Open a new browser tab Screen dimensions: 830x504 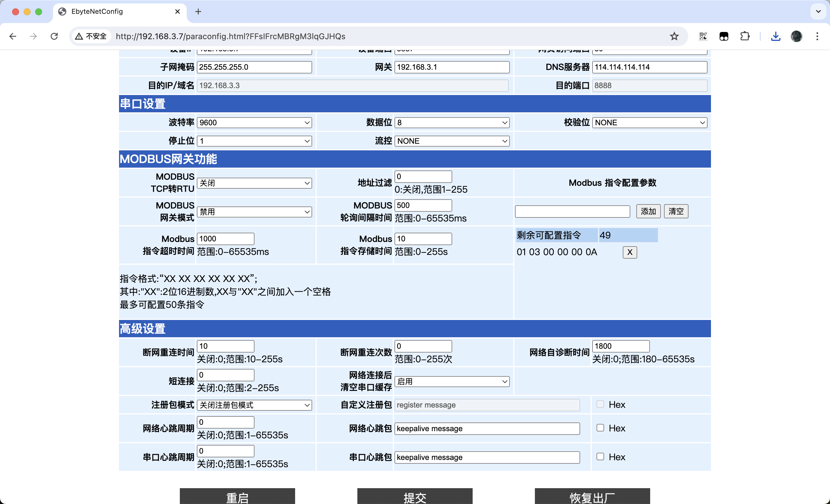[x=198, y=12]
